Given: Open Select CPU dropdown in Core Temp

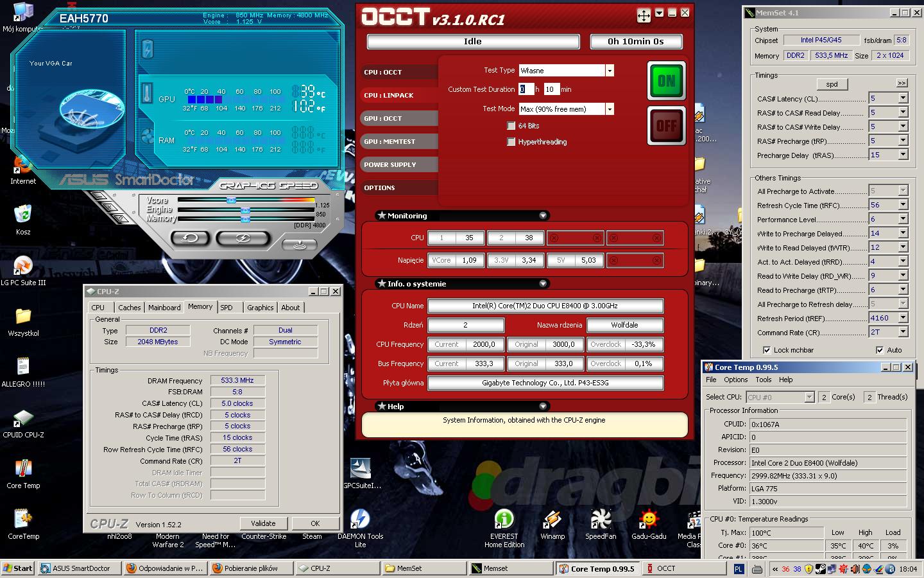Looking at the screenshot, I should tap(809, 398).
